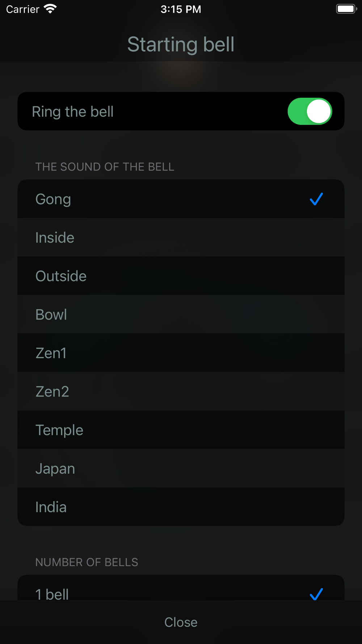Screen dimensions: 362x644
Task: Click the status bar clock
Action: coord(181,9)
